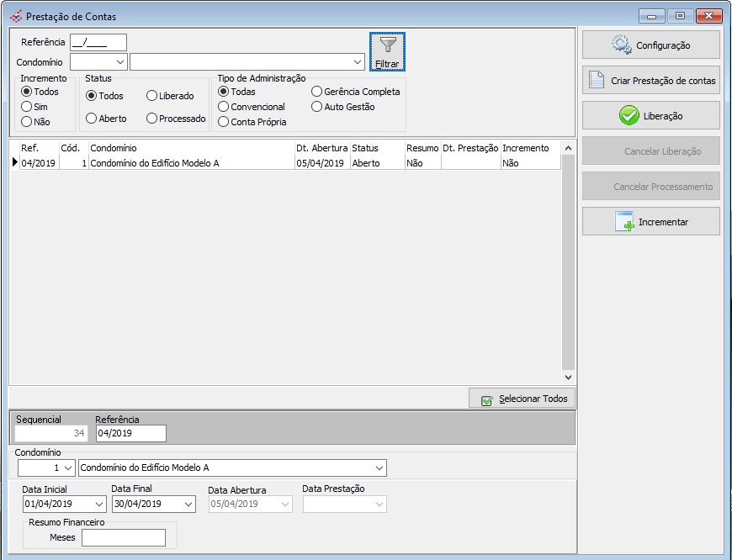This screenshot has width=732, height=560.
Task: Select row Condomínio do Edifício Modelo A
Action: pos(154,164)
